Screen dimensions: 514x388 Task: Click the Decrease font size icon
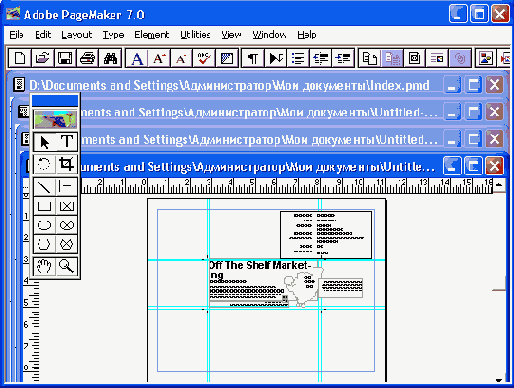click(182, 58)
